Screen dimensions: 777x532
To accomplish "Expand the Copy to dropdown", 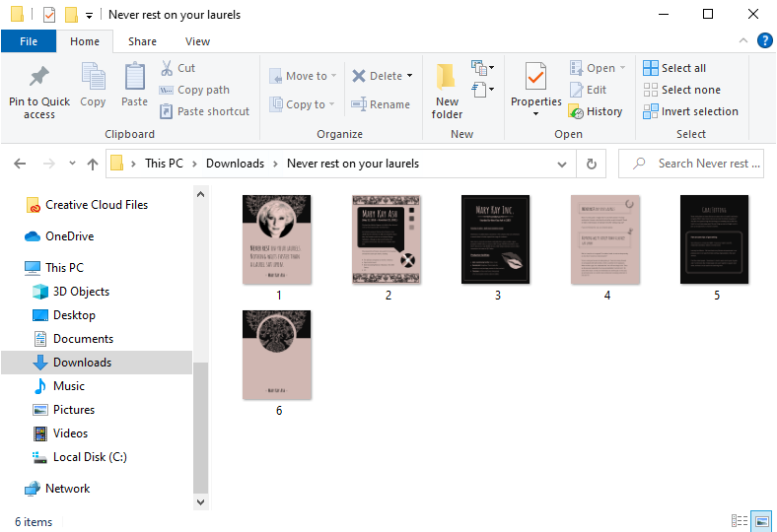I will pyautogui.click(x=331, y=104).
